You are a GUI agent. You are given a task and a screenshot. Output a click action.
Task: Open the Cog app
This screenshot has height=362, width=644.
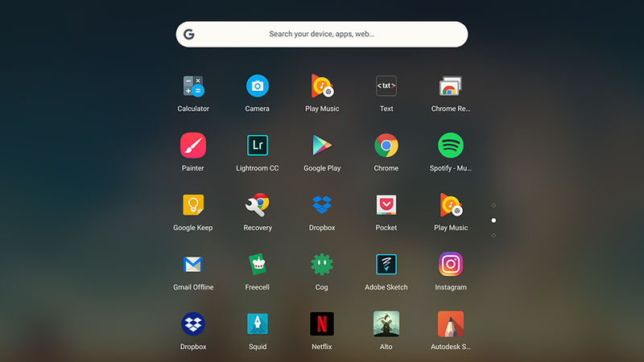tap(322, 265)
